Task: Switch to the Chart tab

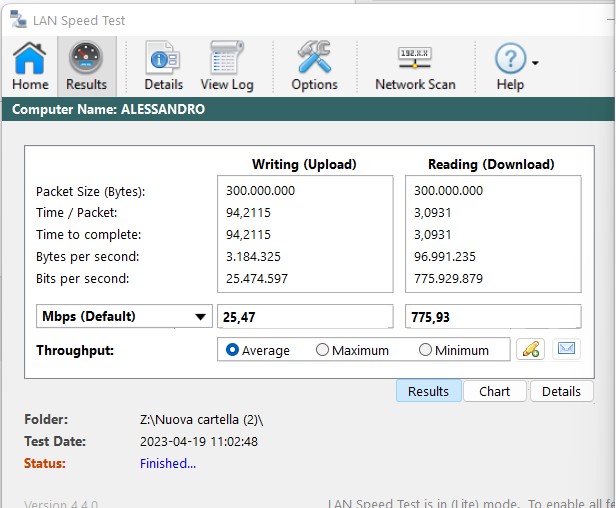Action: tap(494, 391)
